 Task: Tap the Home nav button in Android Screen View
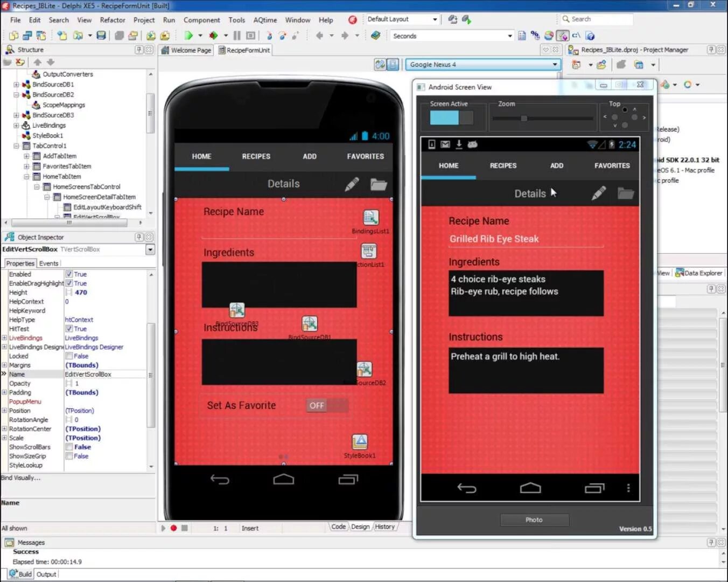(530, 488)
